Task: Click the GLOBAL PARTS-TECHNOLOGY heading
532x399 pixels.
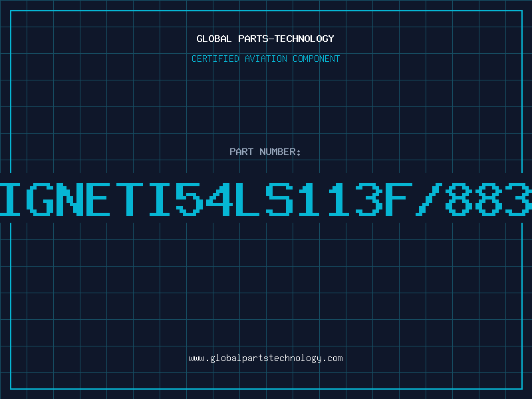Action: tap(265, 39)
